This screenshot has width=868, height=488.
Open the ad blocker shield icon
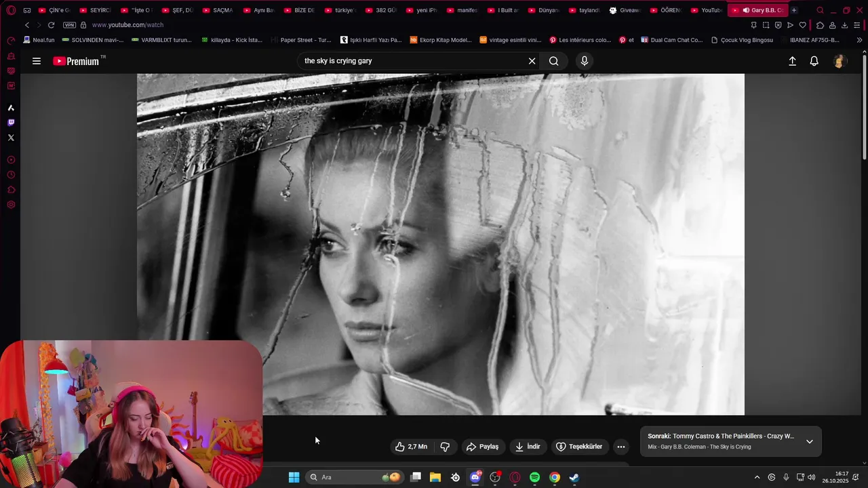coord(778,25)
